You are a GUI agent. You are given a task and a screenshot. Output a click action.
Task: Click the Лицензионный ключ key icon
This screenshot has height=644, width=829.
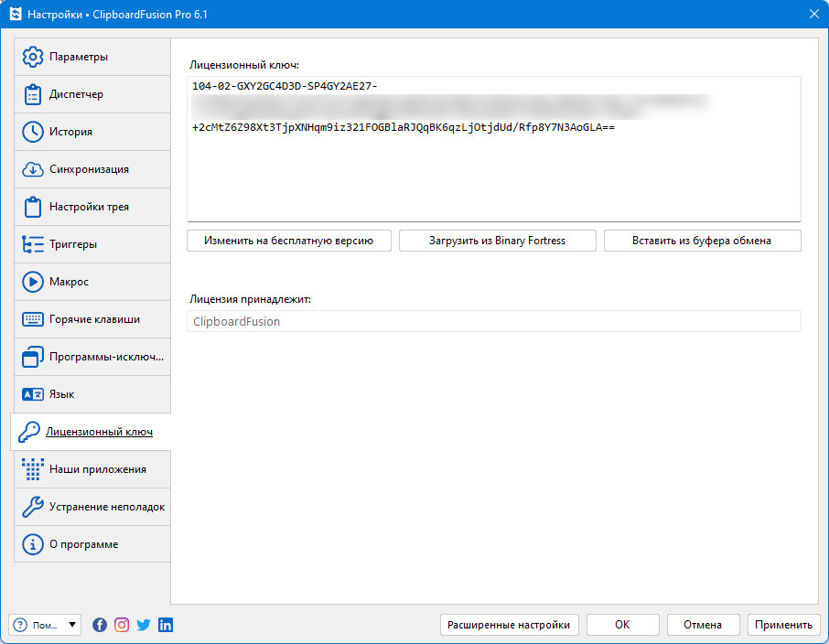pos(29,432)
